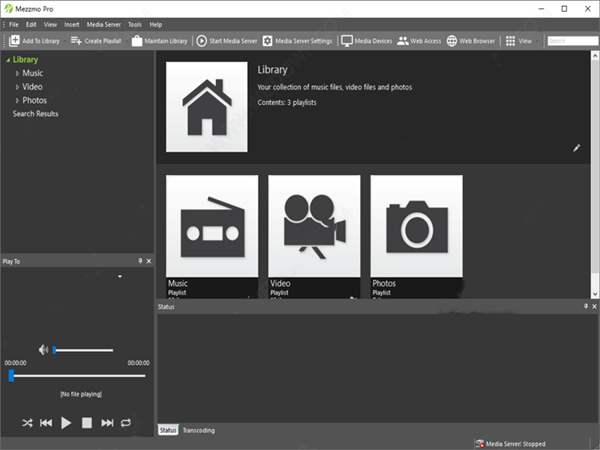The height and width of the screenshot is (450, 600).
Task: Click the Add To Library toolbar icon
Action: (x=15, y=41)
